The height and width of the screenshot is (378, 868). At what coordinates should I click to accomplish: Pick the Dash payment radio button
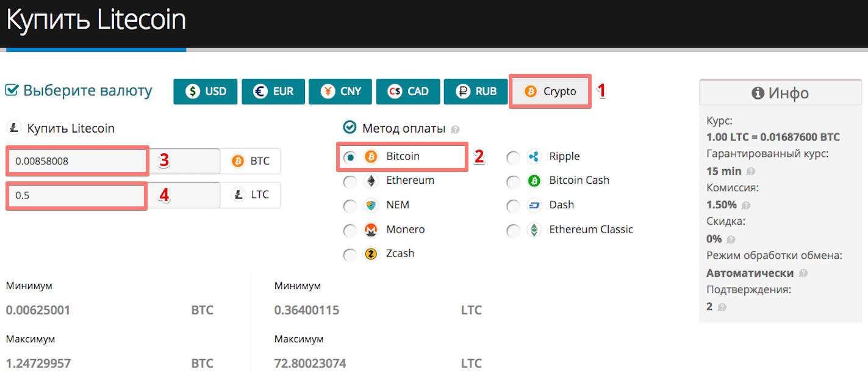pos(514,206)
